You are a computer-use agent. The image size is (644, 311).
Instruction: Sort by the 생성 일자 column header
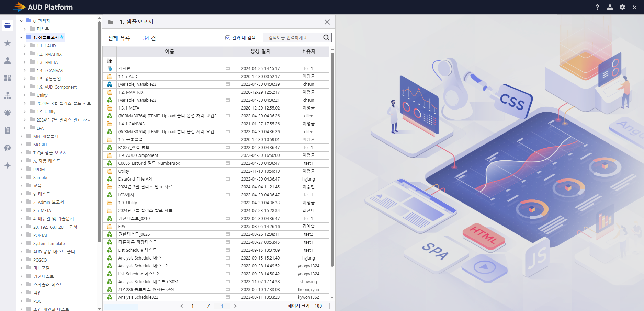pyautogui.click(x=260, y=51)
